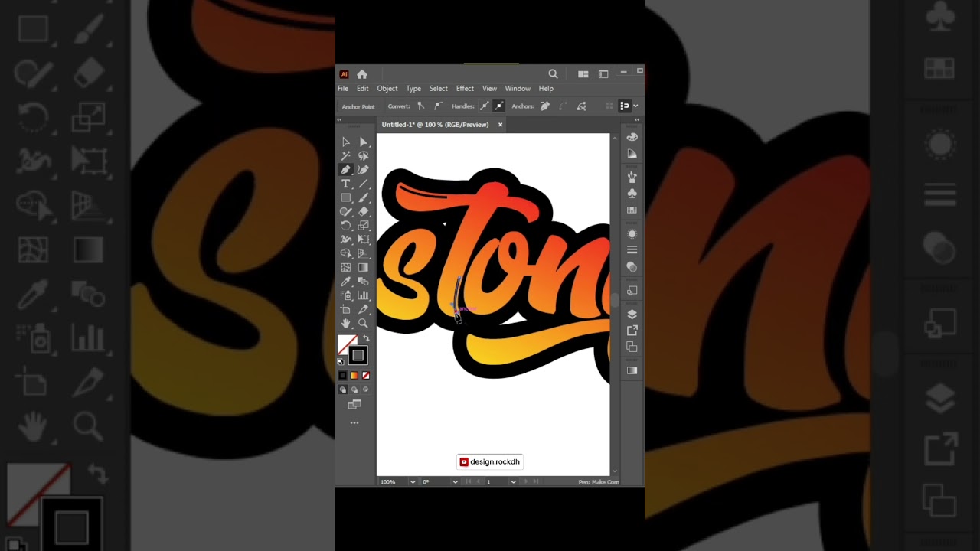Pick the Mesh tool
The height and width of the screenshot is (551, 980).
click(x=346, y=267)
